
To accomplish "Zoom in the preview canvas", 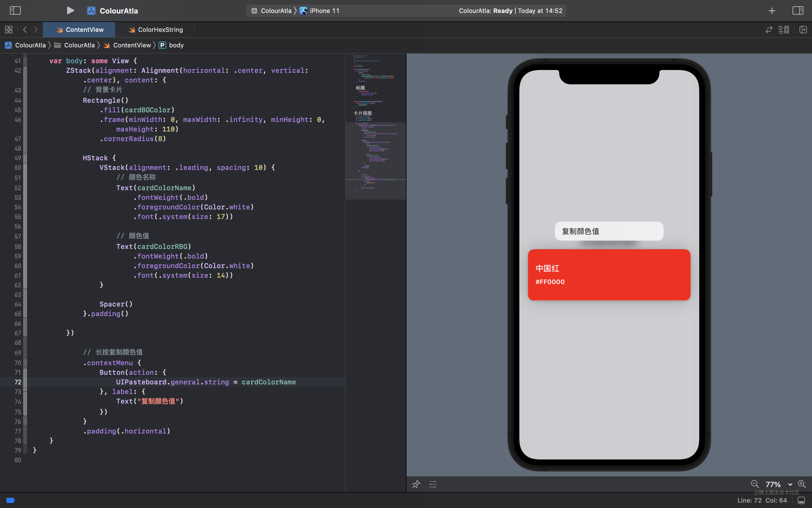I will [802, 484].
